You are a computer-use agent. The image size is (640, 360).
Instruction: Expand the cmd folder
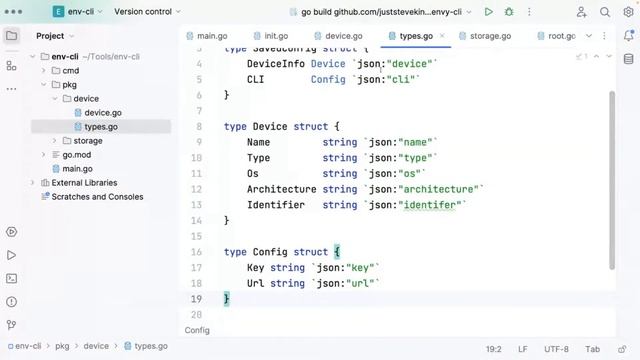point(44,71)
